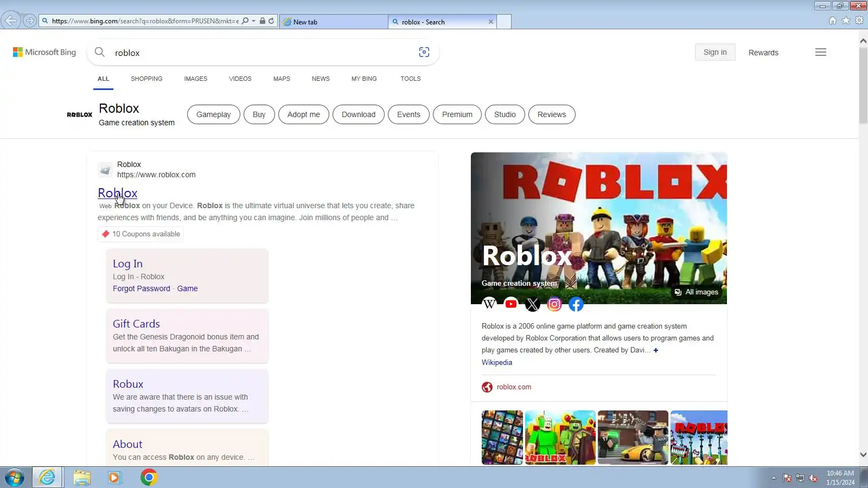
Task: Select the Gameplay chip
Action: tap(214, 114)
